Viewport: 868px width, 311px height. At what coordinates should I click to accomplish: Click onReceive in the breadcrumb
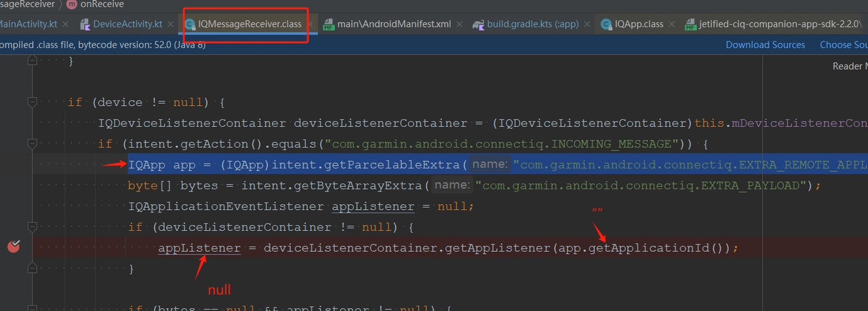pyautogui.click(x=102, y=4)
